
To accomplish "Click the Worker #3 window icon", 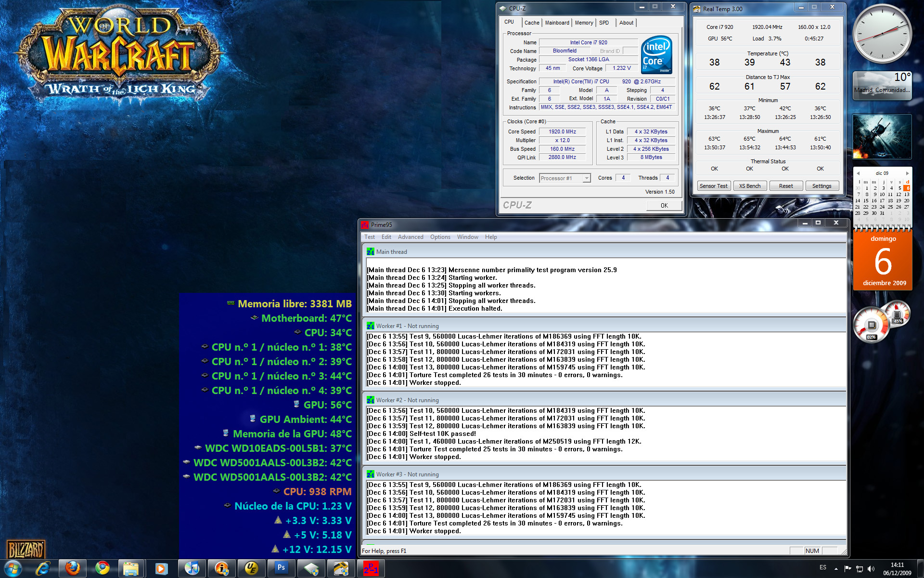I will (x=370, y=474).
